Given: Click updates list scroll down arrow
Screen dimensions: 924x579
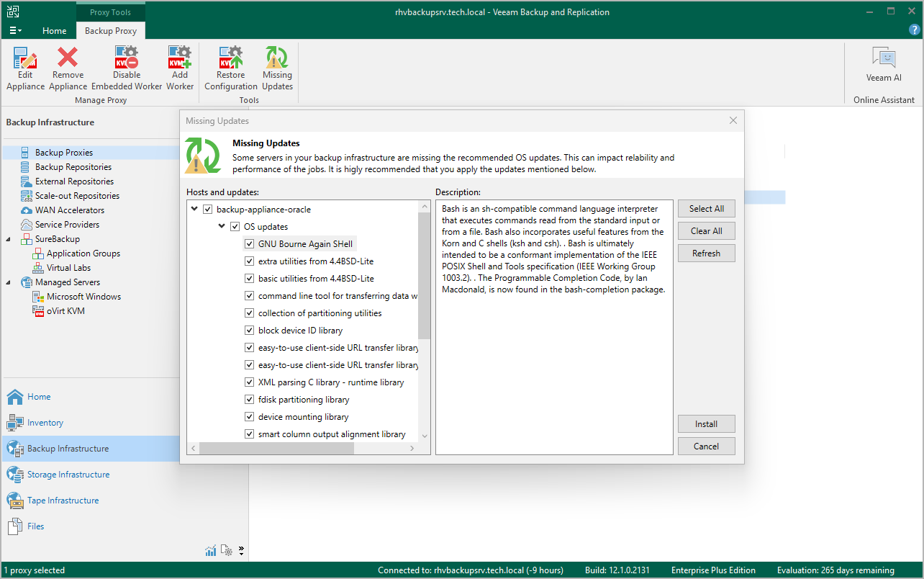Looking at the screenshot, I should [x=424, y=435].
